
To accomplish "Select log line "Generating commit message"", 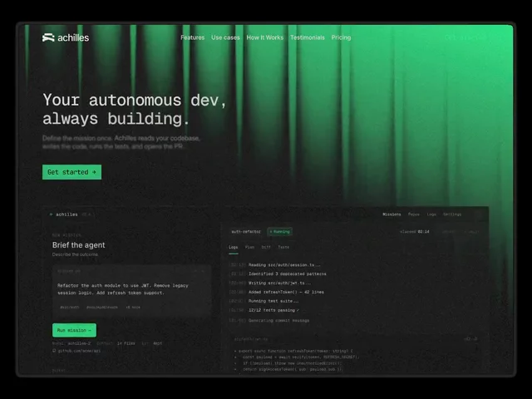I will pyautogui.click(x=279, y=320).
